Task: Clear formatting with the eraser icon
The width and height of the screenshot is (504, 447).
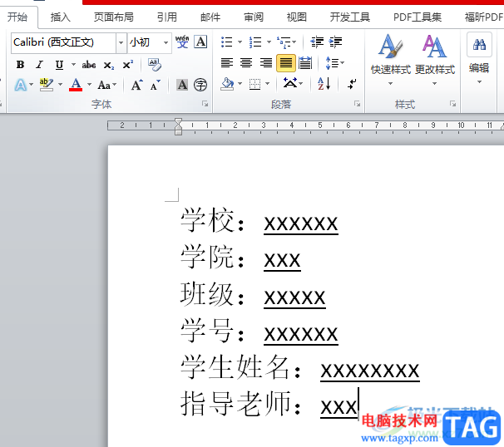Action: tap(155, 65)
